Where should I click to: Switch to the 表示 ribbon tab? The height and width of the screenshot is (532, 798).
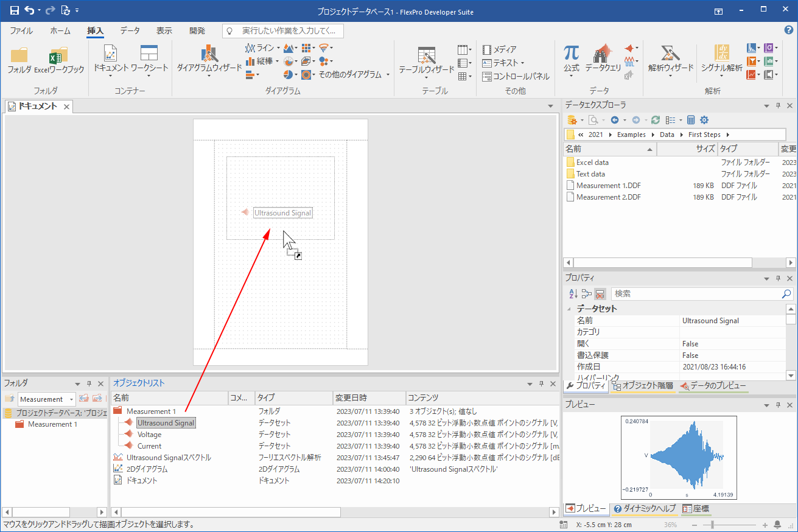click(164, 30)
